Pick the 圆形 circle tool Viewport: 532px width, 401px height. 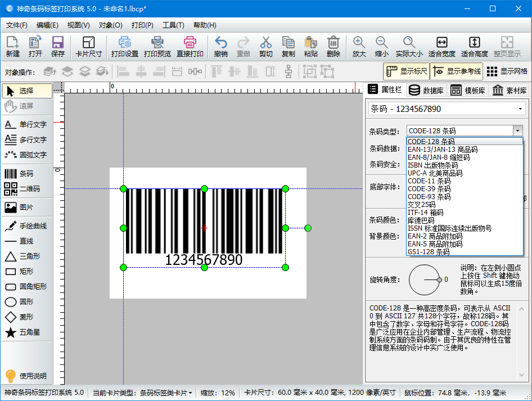pos(27,301)
